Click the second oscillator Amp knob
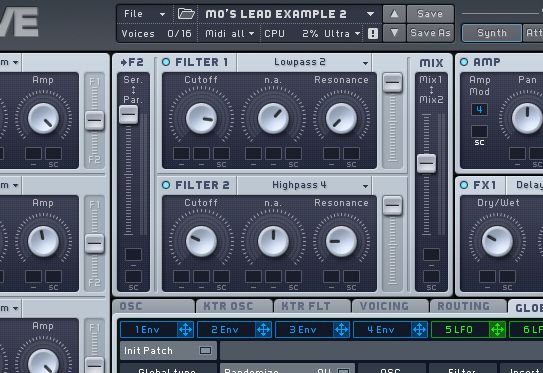Viewport: 543px width, 373px height. click(x=43, y=241)
